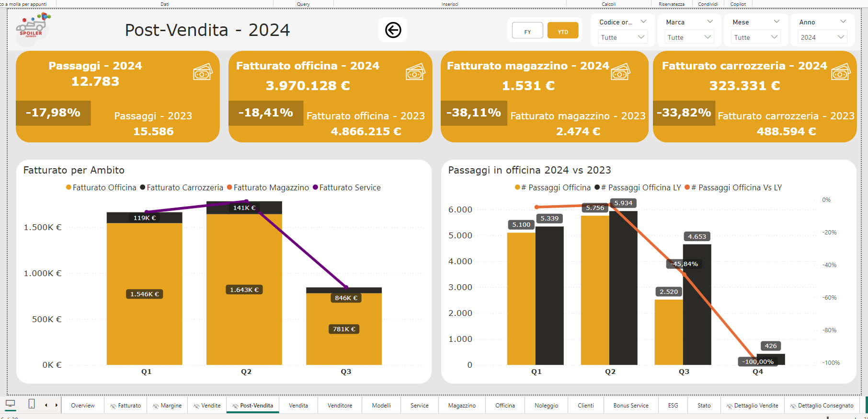
Task: Switch to the Overview page tab
Action: [83, 406]
